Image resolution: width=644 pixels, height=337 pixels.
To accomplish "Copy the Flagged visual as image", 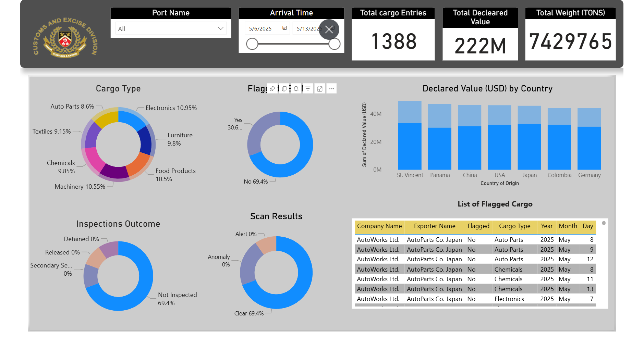I will pos(284,89).
